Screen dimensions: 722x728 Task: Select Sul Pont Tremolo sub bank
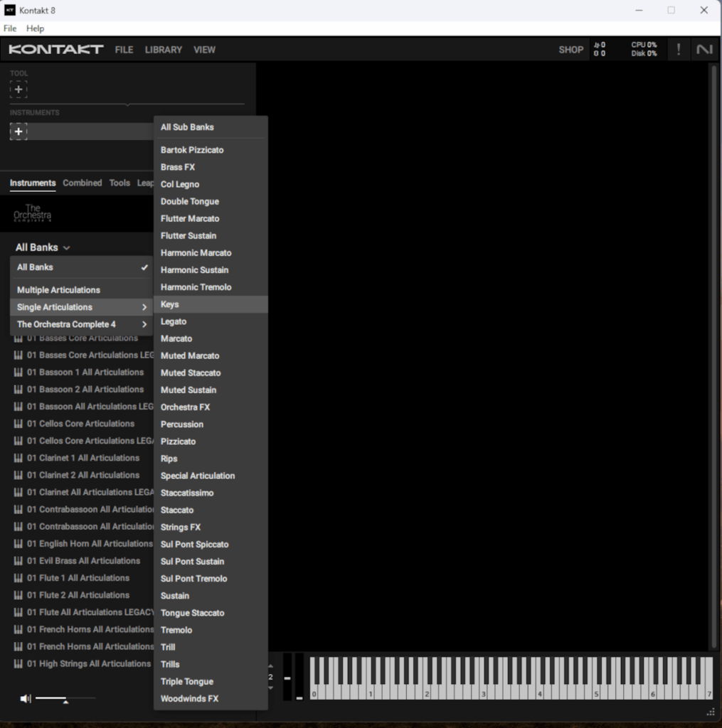[211, 579]
